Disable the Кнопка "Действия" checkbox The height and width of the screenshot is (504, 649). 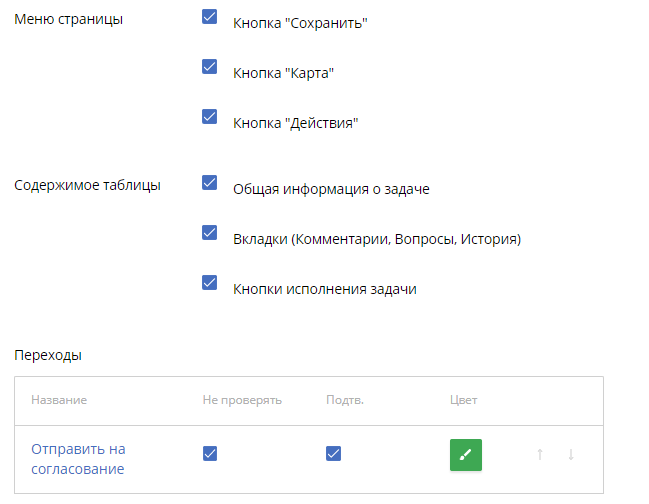click(x=210, y=117)
